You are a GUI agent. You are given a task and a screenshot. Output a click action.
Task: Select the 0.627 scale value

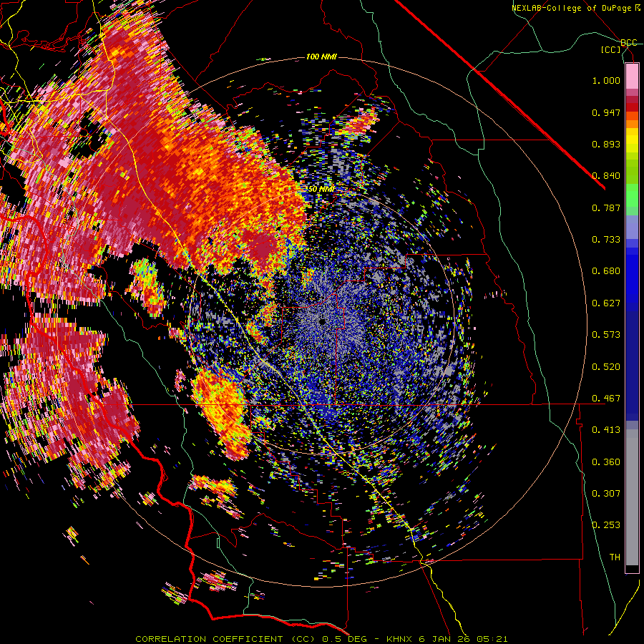pyautogui.click(x=606, y=303)
